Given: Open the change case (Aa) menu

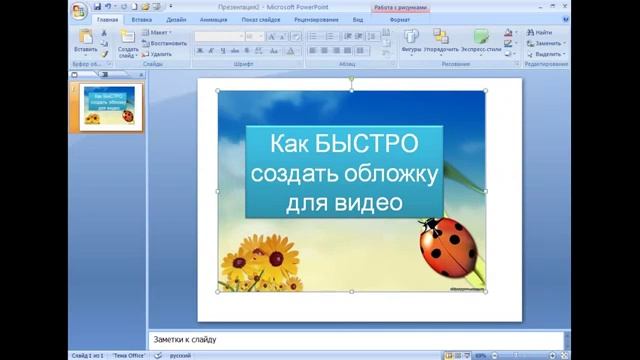Looking at the screenshot, I should point(274,51).
